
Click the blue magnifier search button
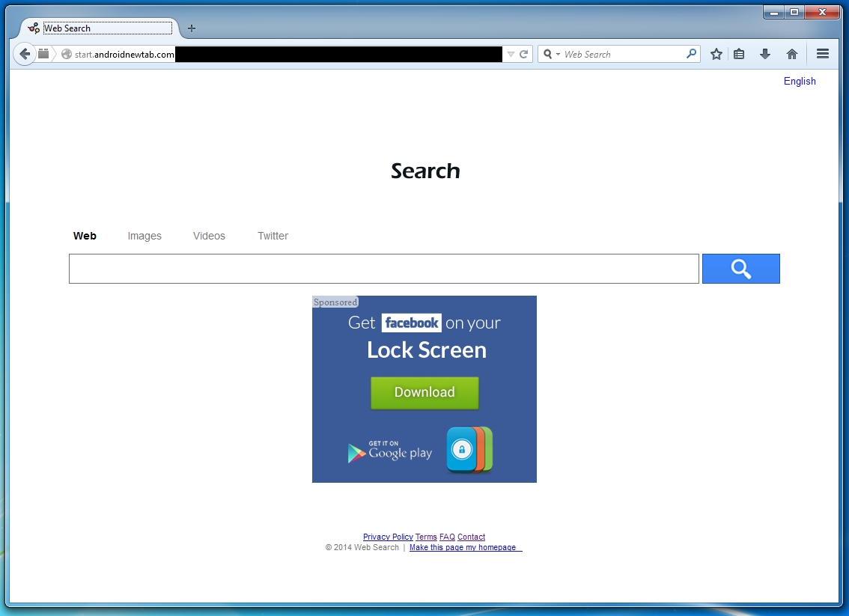pyautogui.click(x=740, y=269)
